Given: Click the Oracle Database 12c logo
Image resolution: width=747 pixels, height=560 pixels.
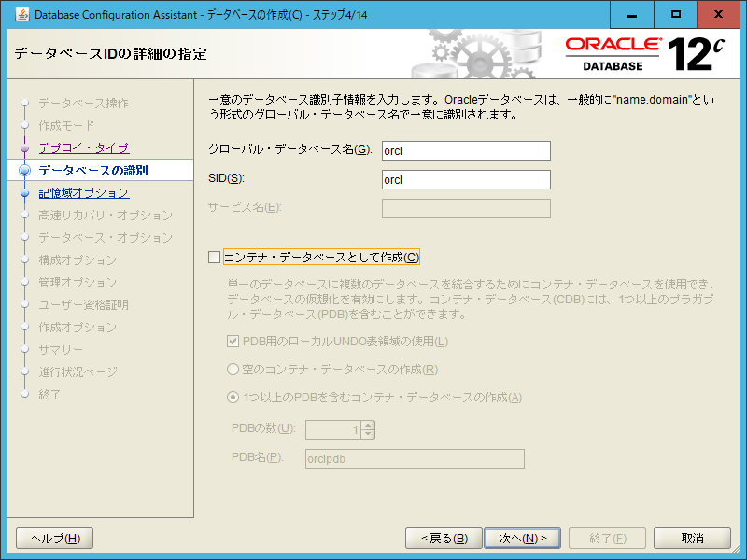Looking at the screenshot, I should coord(644,51).
